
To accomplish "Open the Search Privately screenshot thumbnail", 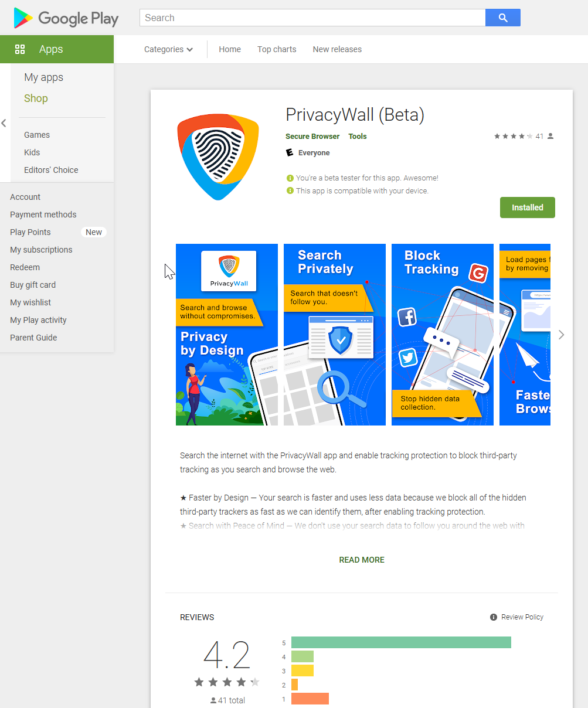I will coord(335,335).
